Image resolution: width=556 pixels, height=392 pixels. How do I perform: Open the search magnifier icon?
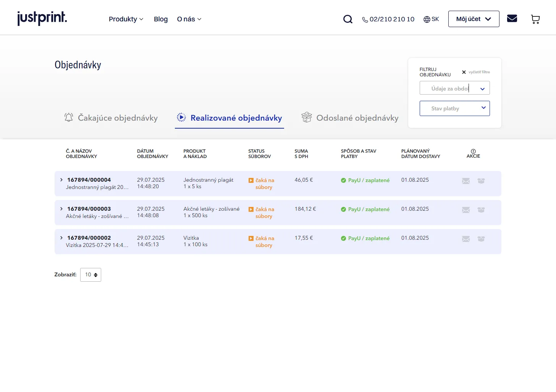click(347, 19)
